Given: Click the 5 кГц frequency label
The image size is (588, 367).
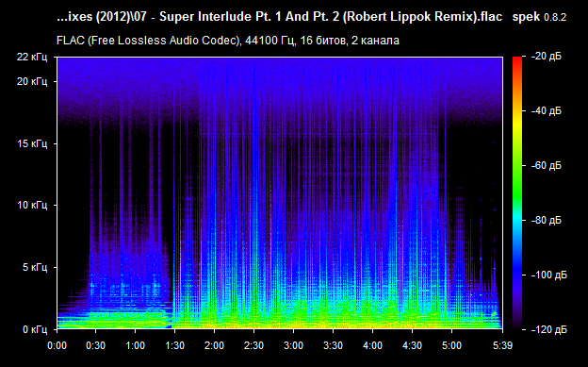Looking at the screenshot, I should [x=34, y=267].
